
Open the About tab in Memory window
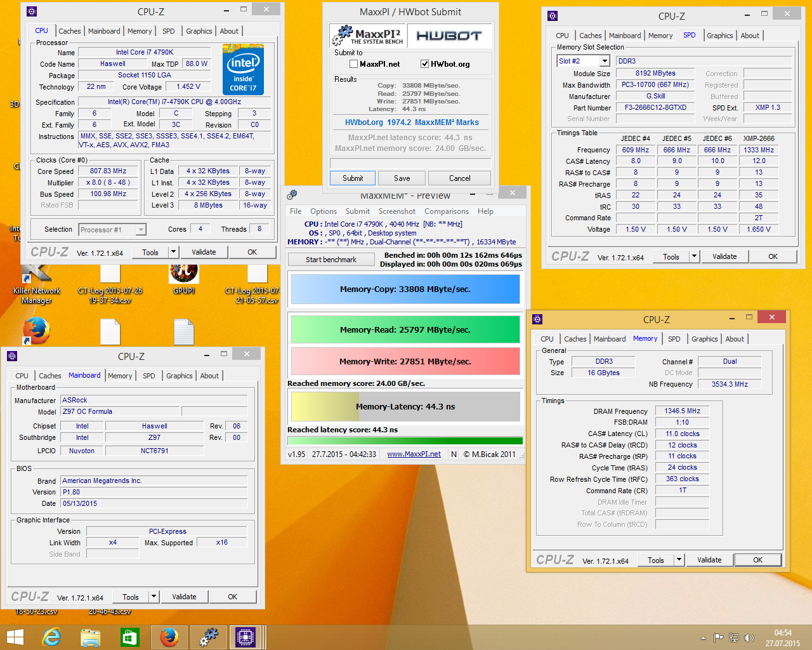[735, 339]
